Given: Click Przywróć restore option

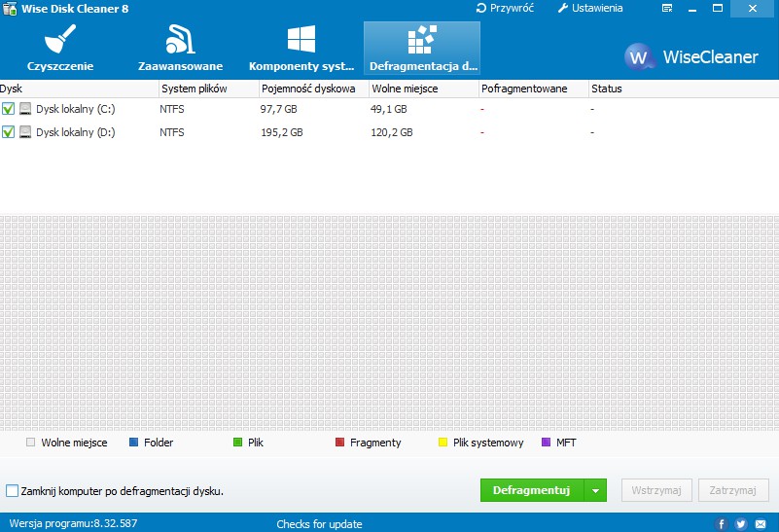Looking at the screenshot, I should (505, 8).
